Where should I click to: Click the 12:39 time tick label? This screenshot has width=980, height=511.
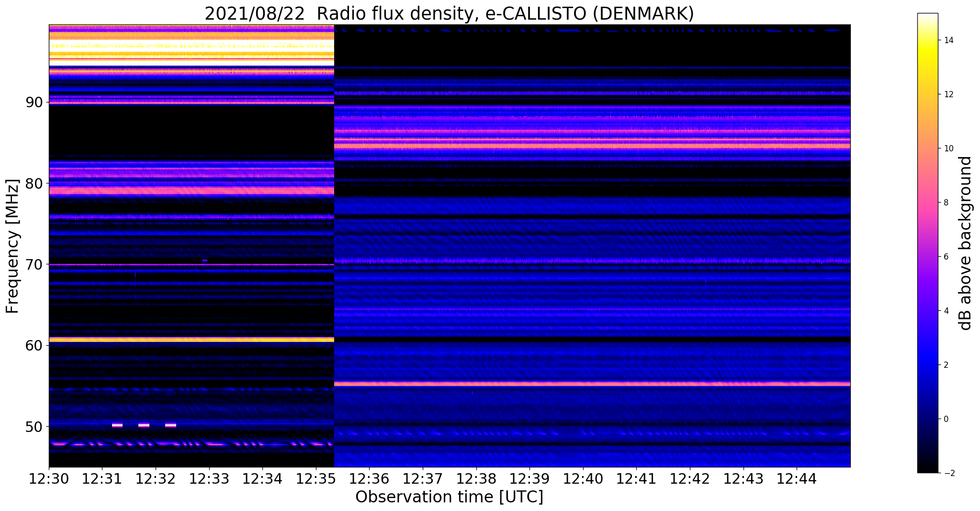pyautogui.click(x=529, y=478)
